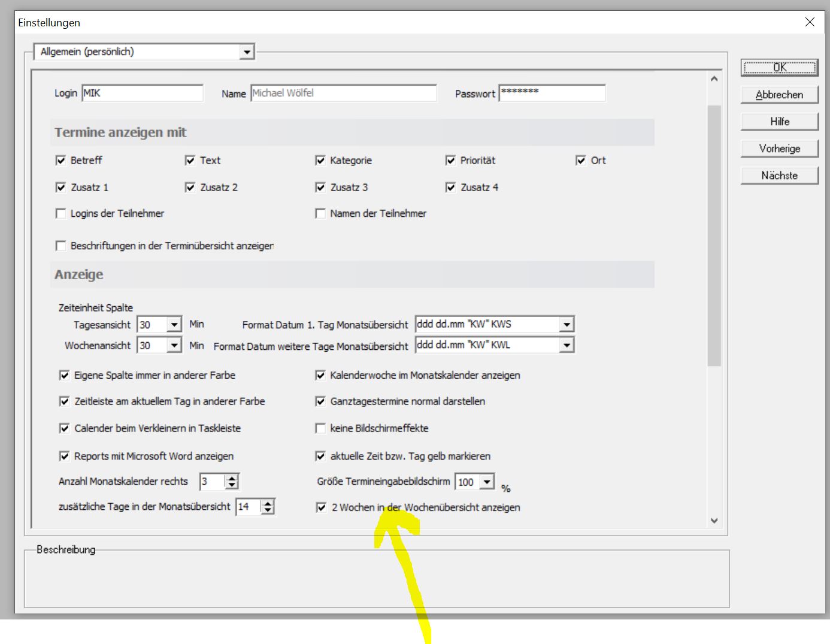
Task: Click the vertical scrollbar thumb
Action: (714, 234)
